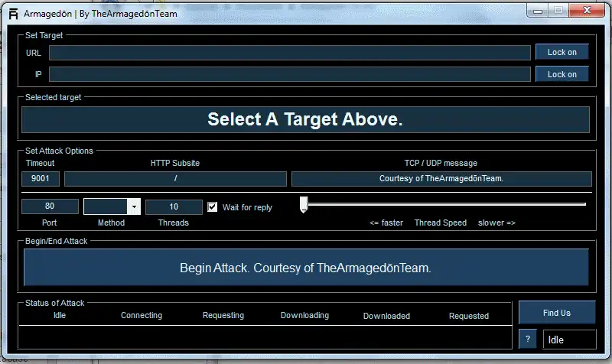Screen dimensions: 612x364
Task: Click the TCP / UDP message label
Action: (x=441, y=163)
